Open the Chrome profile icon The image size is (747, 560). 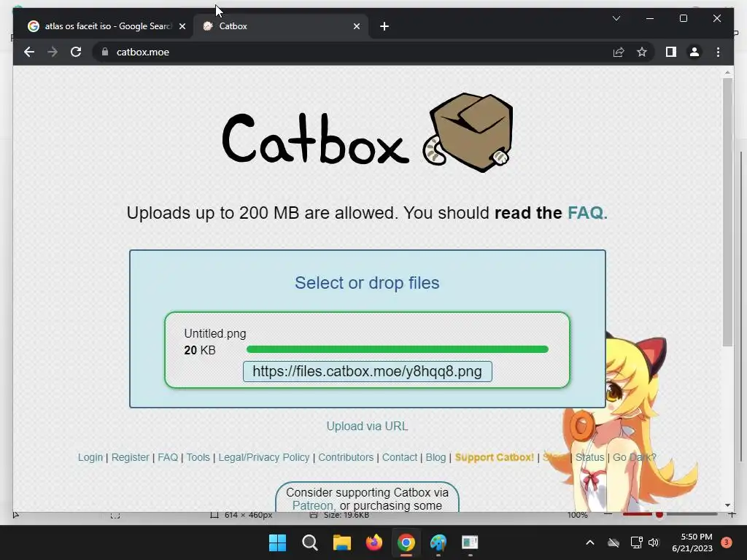694,52
